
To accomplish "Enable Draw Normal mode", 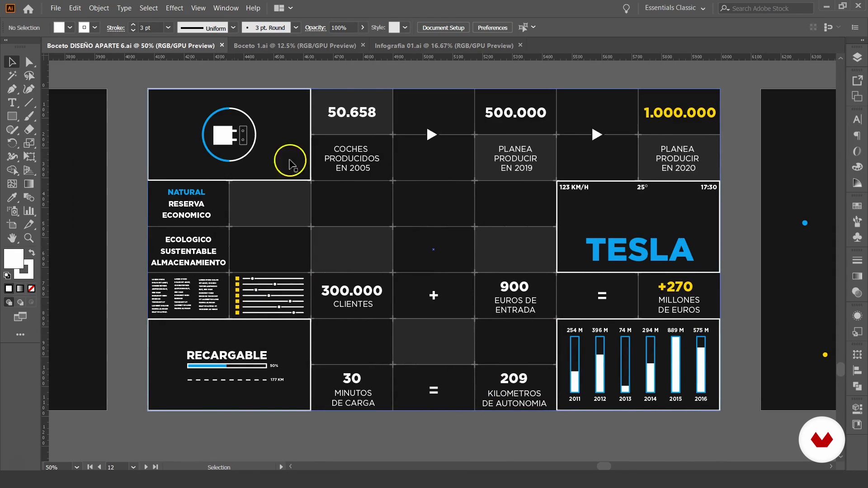I will [9, 302].
